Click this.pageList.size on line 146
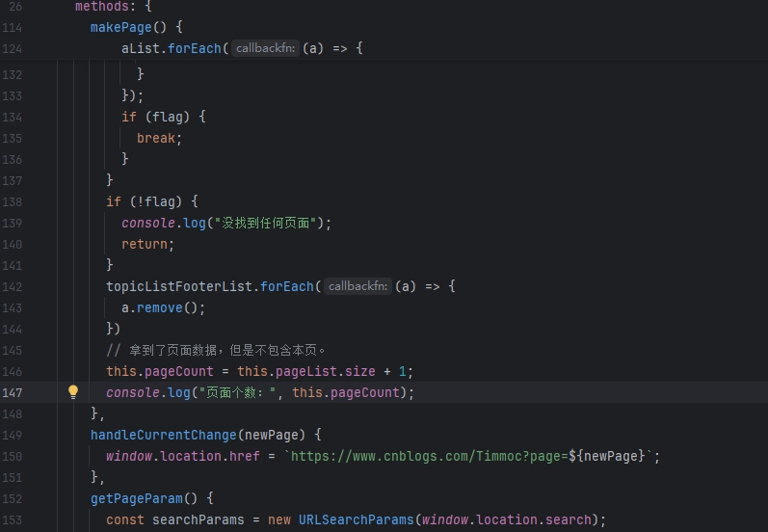This screenshot has height=532, width=768. coord(306,371)
